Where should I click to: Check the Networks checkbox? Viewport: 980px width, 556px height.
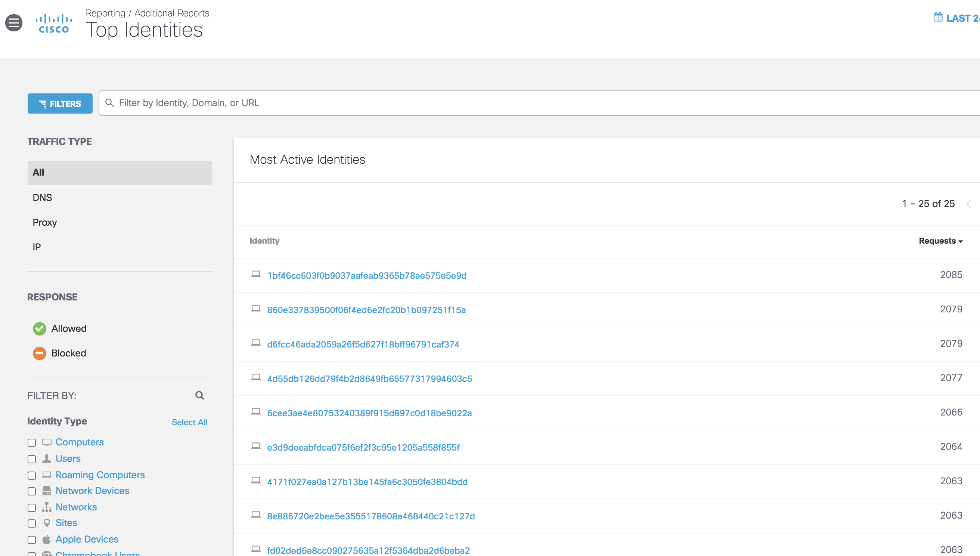coord(32,508)
